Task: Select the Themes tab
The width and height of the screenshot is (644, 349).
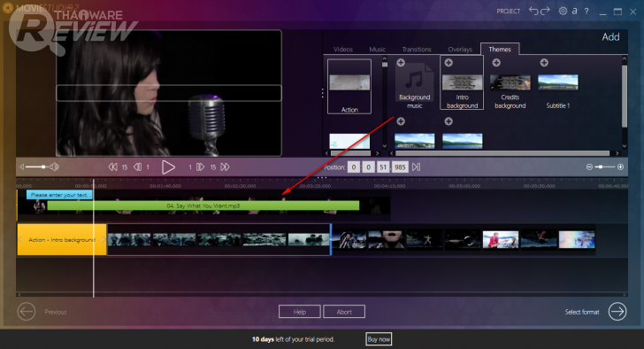Action: pyautogui.click(x=500, y=50)
